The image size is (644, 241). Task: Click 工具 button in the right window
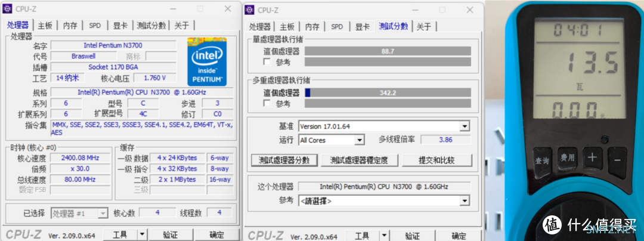(x=362, y=236)
